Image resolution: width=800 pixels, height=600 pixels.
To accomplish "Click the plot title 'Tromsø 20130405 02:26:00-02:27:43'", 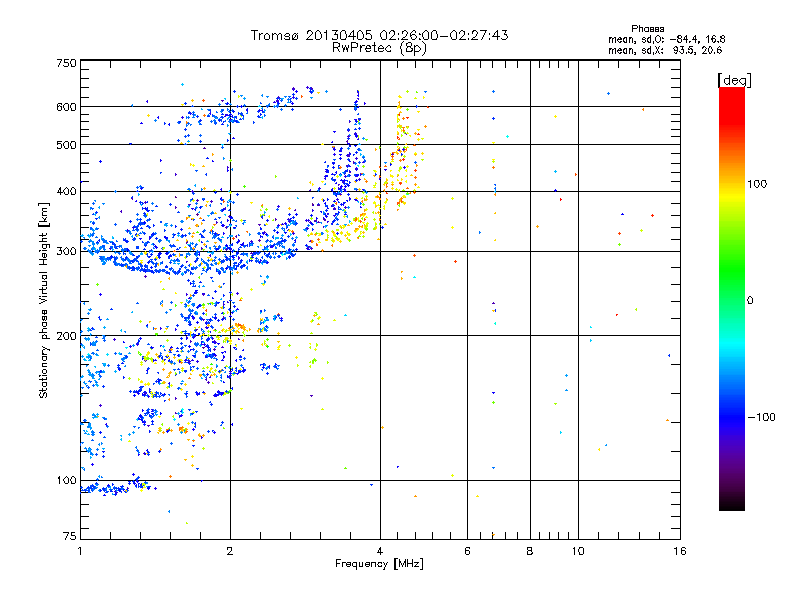I will click(x=379, y=35).
